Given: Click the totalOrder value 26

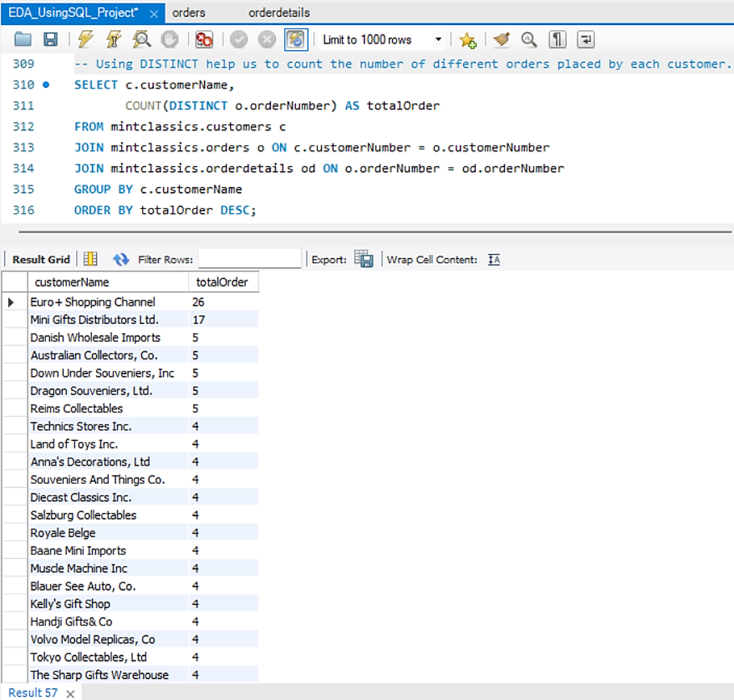Looking at the screenshot, I should 223,302.
